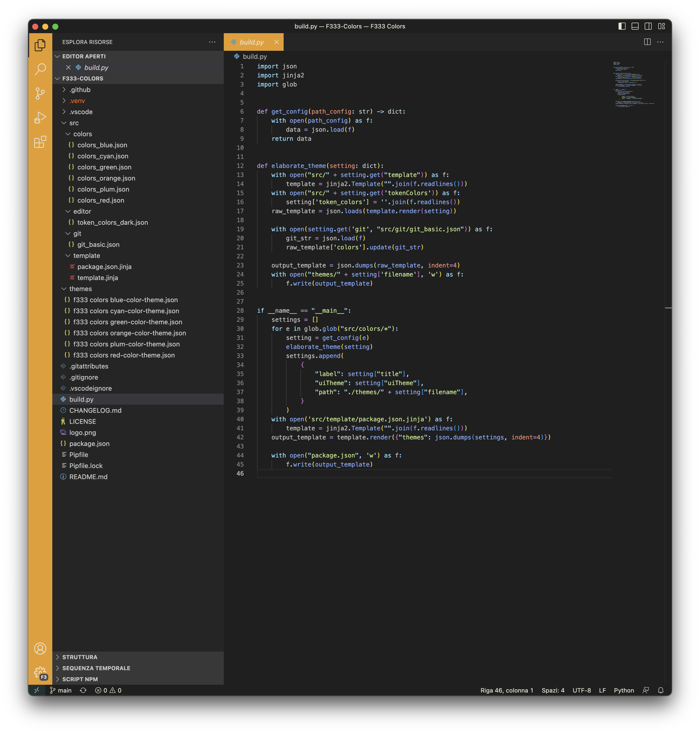
Task: Open the Accounts menu icon
Action: [x=40, y=648]
